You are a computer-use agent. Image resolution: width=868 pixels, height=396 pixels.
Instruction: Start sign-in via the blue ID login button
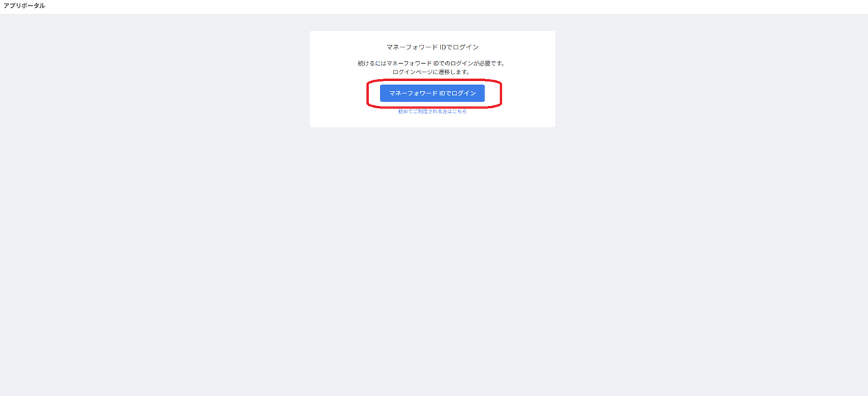432,93
